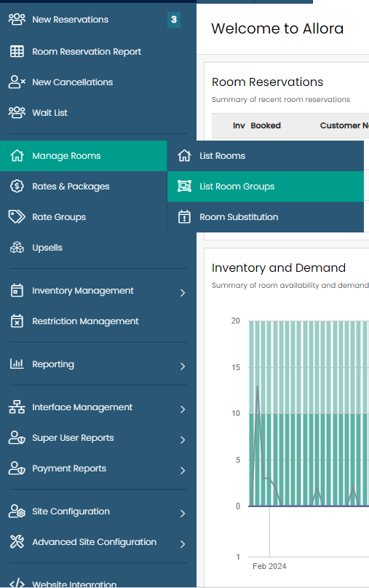The height and width of the screenshot is (588, 369).
Task: Click the Room Reservation Report grid icon
Action: (x=17, y=52)
